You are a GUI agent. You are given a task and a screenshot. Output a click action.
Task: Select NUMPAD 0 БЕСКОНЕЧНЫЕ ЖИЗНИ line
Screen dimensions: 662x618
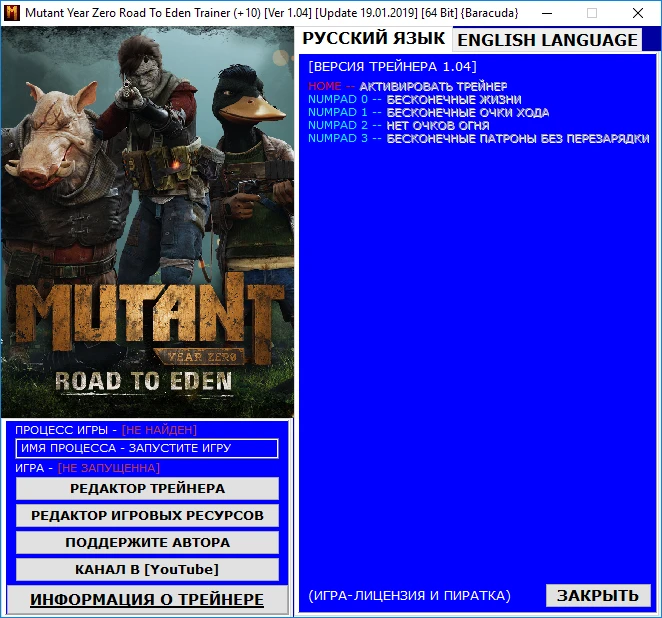pyautogui.click(x=415, y=100)
